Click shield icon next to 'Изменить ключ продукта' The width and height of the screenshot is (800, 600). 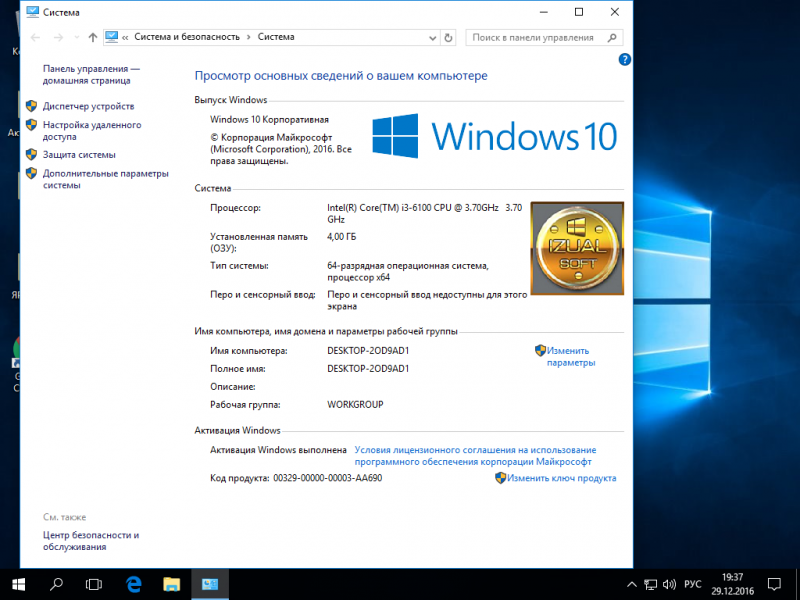pyautogui.click(x=501, y=478)
